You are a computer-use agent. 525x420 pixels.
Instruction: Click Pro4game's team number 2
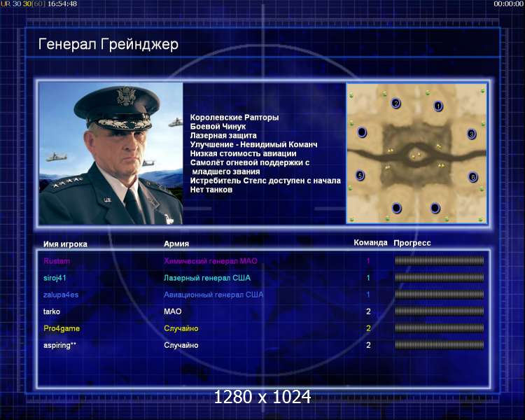tap(368, 328)
